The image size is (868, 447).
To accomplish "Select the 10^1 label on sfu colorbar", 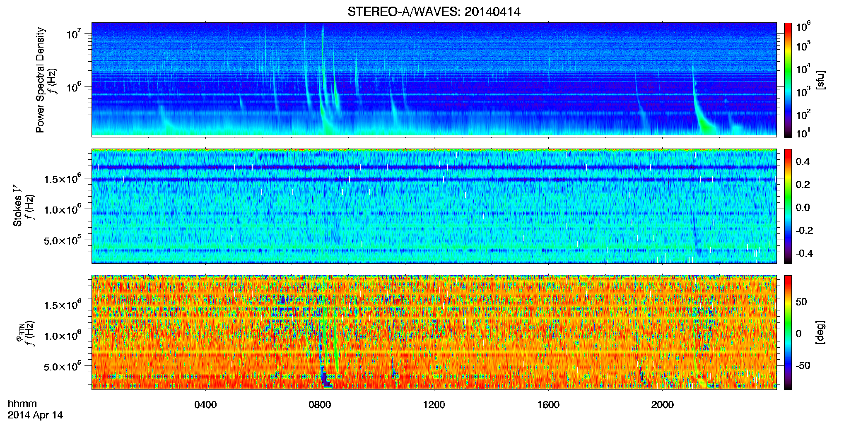I will pos(803,133).
